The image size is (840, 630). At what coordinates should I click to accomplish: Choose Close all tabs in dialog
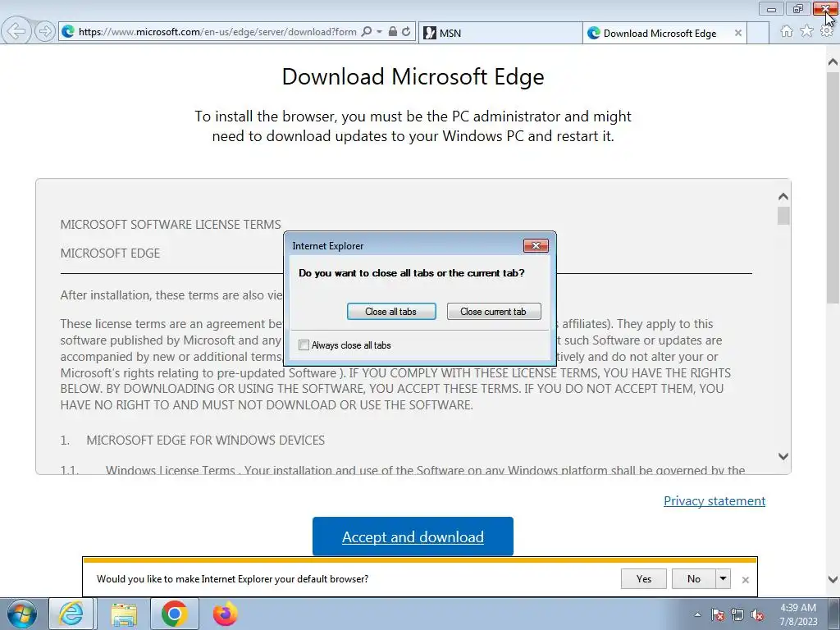(391, 311)
